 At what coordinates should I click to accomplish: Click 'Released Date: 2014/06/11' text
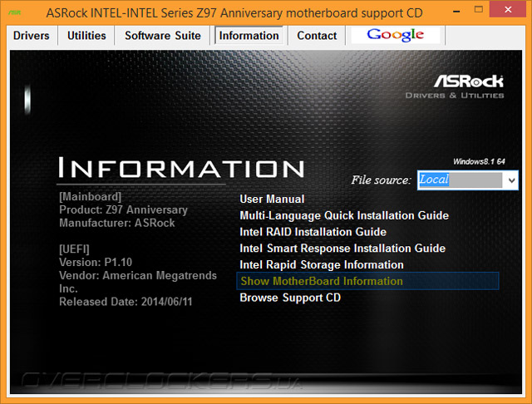pyautogui.click(x=126, y=302)
